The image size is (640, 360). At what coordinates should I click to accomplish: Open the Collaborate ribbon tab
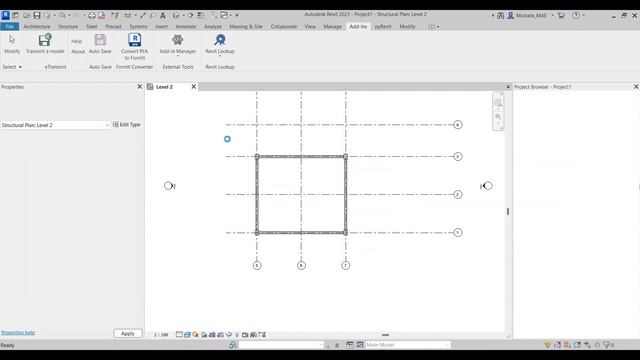(284, 27)
